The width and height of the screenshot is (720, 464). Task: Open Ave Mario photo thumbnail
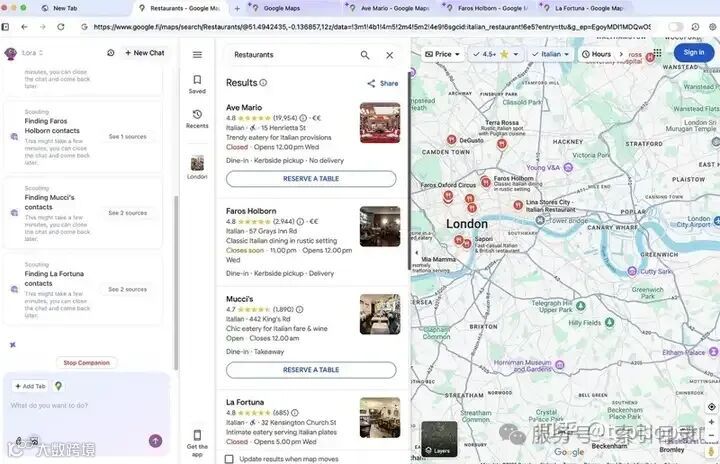click(380, 123)
